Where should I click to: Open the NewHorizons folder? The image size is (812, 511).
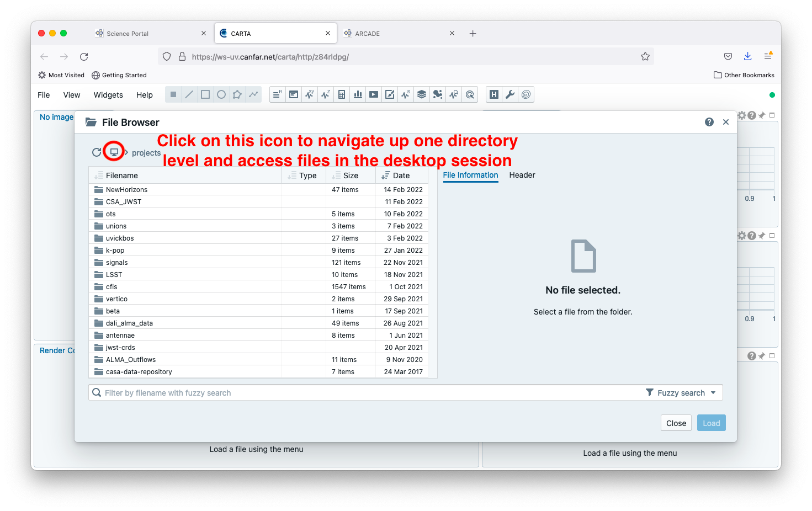click(x=258, y=189)
